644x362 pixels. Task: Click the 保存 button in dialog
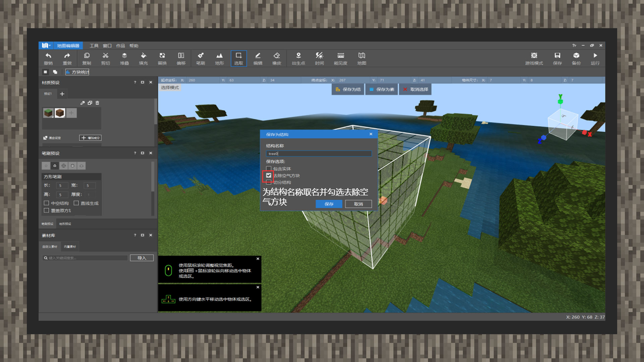pos(329,204)
